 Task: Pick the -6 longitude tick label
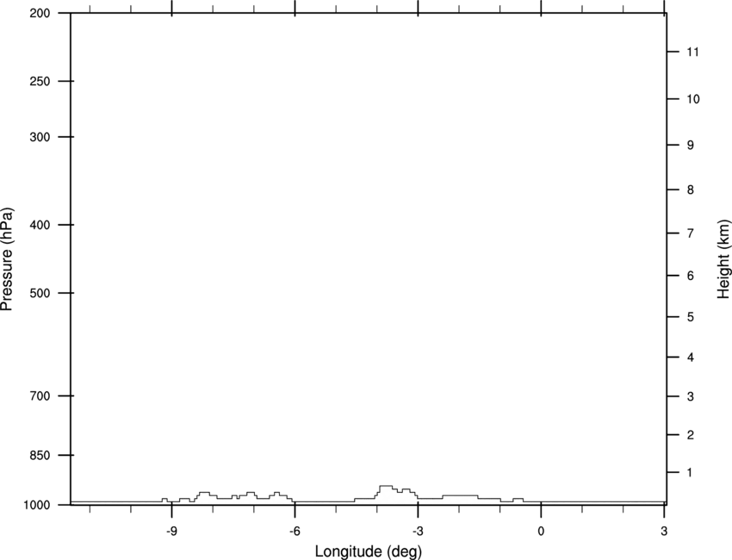pos(295,531)
